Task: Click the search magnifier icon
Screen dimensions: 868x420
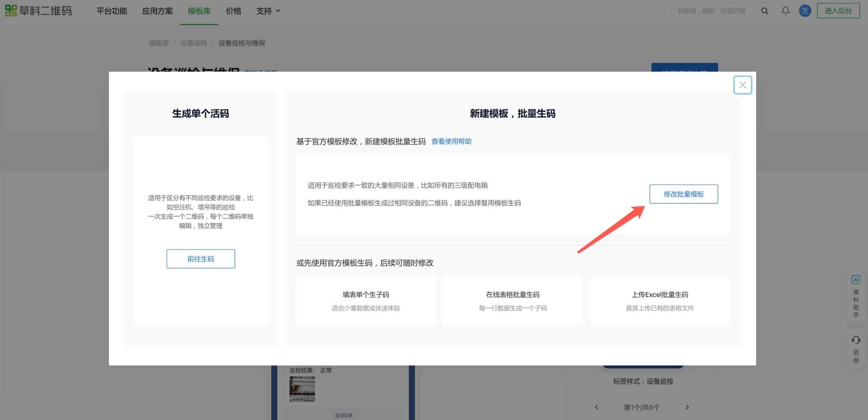Action: coord(764,11)
